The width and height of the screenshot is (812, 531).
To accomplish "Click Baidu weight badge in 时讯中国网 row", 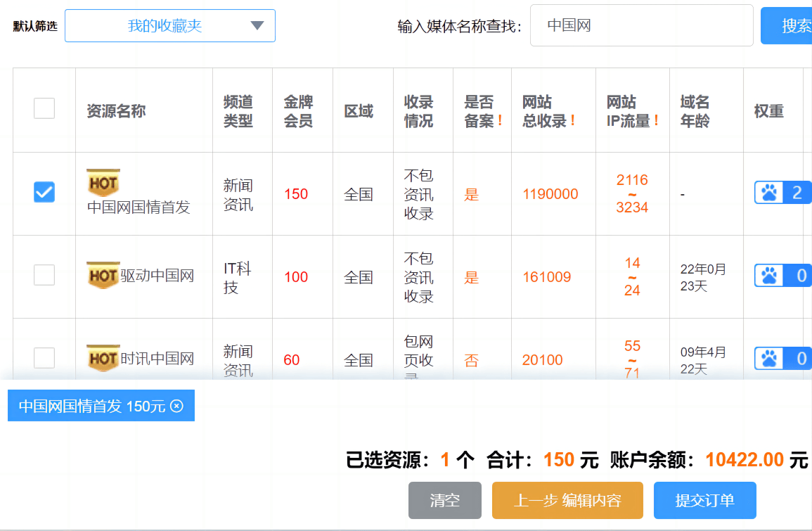I will click(783, 359).
